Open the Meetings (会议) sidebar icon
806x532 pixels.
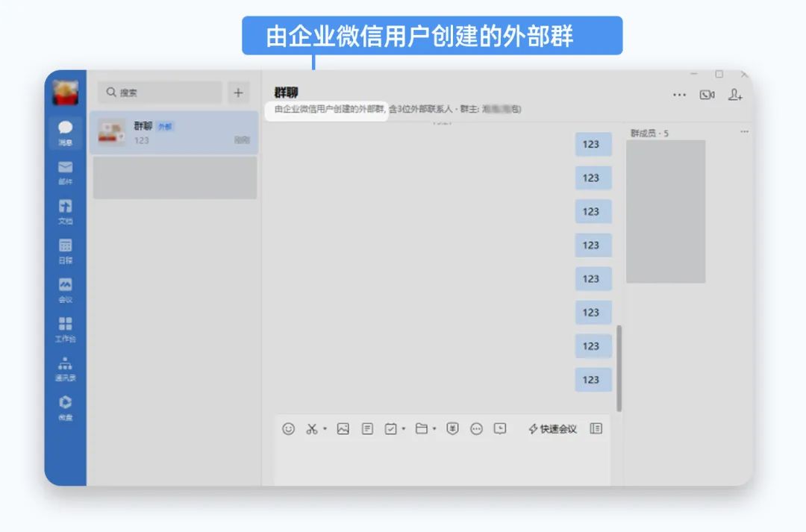(65, 290)
